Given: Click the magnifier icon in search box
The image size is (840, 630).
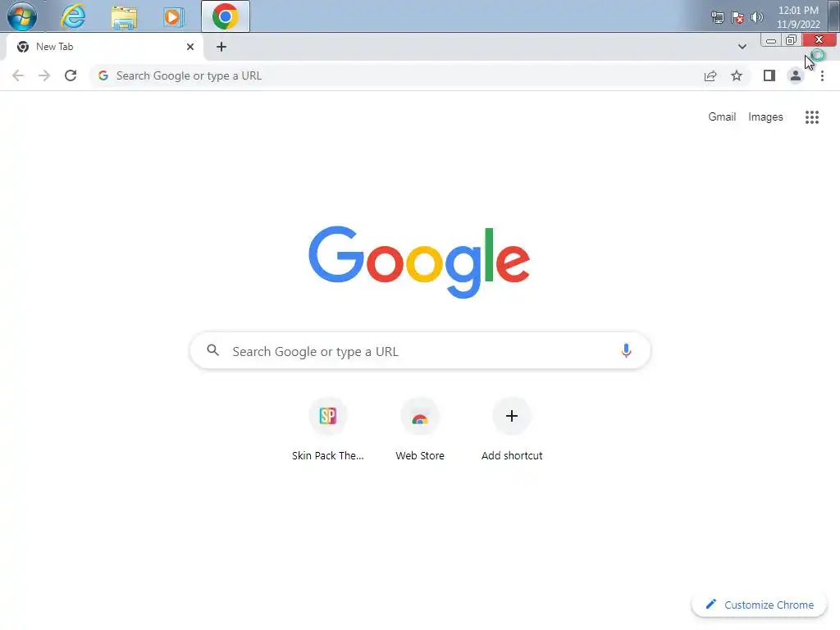Looking at the screenshot, I should point(212,350).
